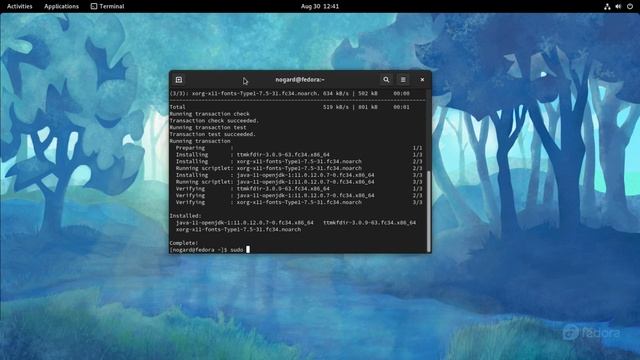Click the 'Transaction check succeeded.' line
Screen dimensions: 640x360
[214, 120]
